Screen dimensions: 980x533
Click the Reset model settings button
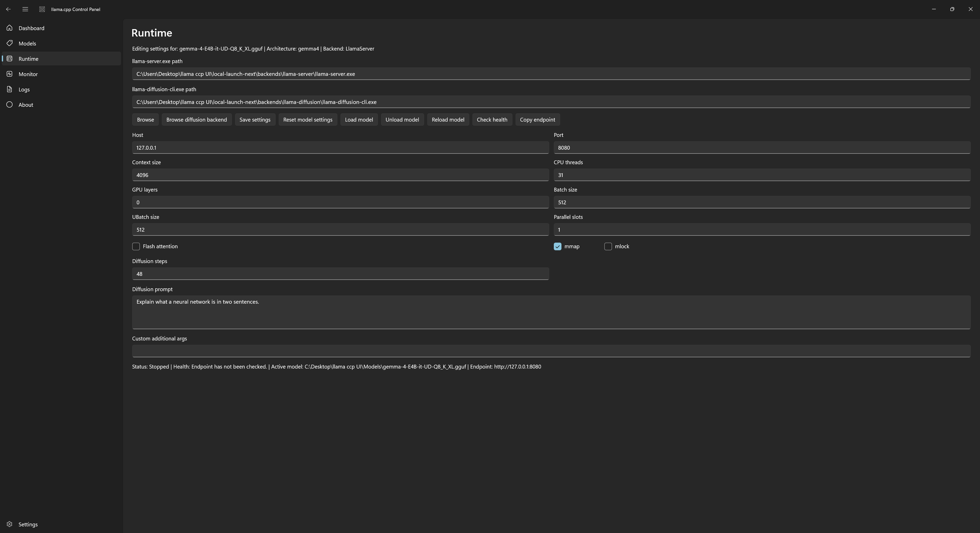point(307,120)
